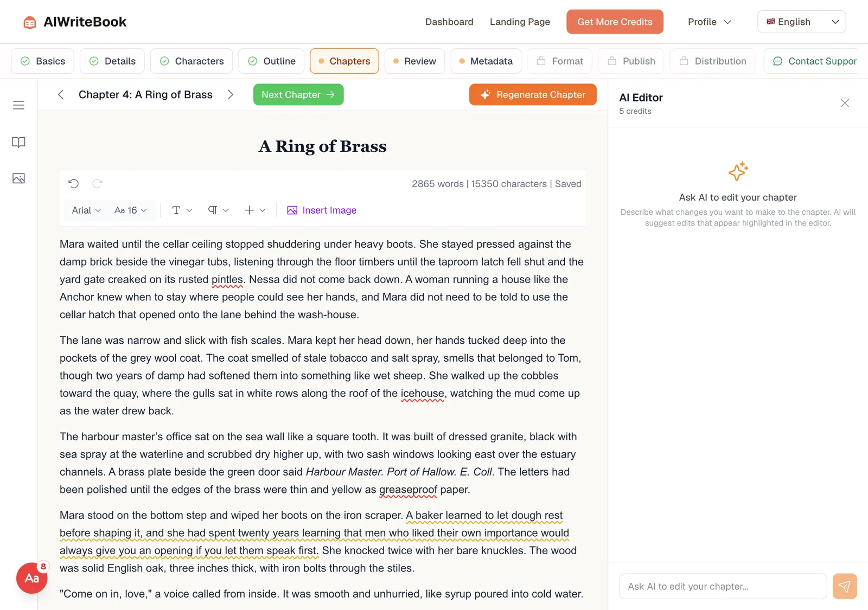Redo the last edit
Viewport: 868px width, 610px height.
tap(97, 183)
